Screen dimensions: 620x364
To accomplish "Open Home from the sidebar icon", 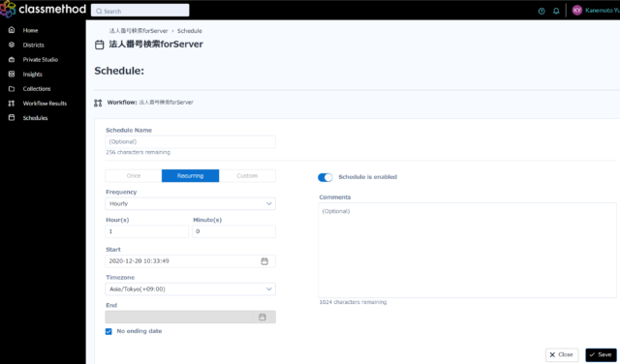I will [x=12, y=30].
